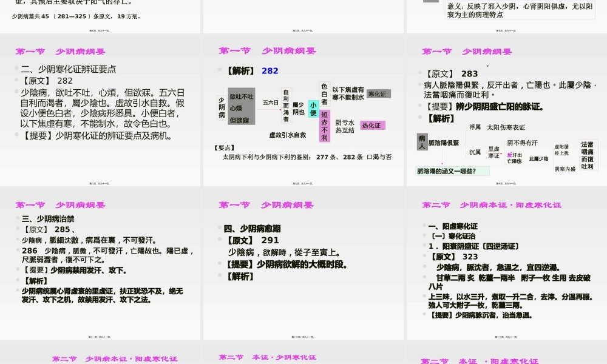Click the blue 282 number beside 【解析】

[270, 71]
